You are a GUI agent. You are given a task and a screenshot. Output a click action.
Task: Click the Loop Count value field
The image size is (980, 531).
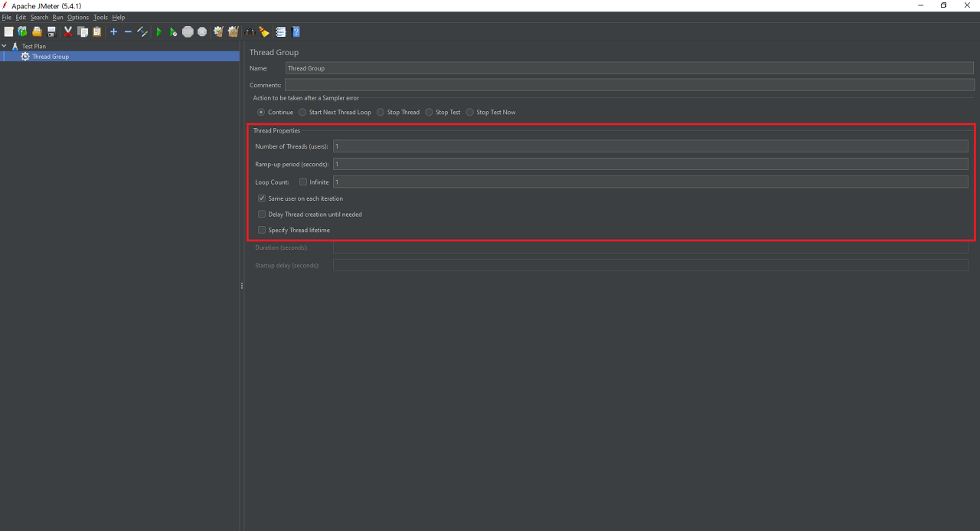tap(650, 182)
